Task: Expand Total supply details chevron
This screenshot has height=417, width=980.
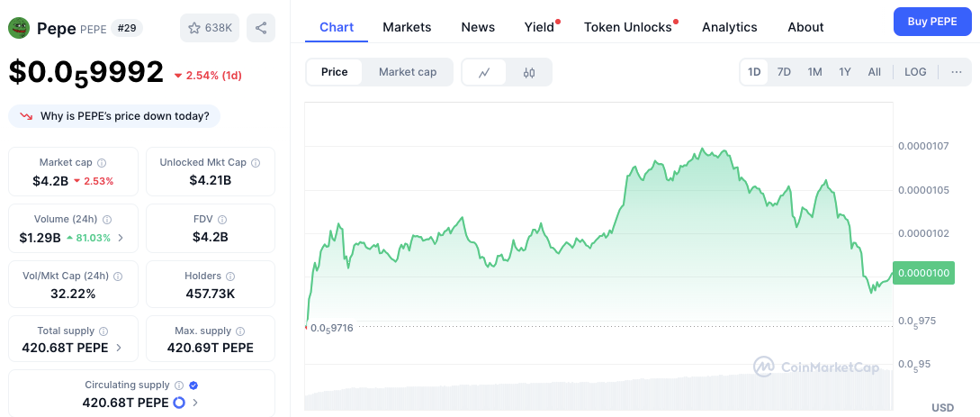Action: point(120,348)
